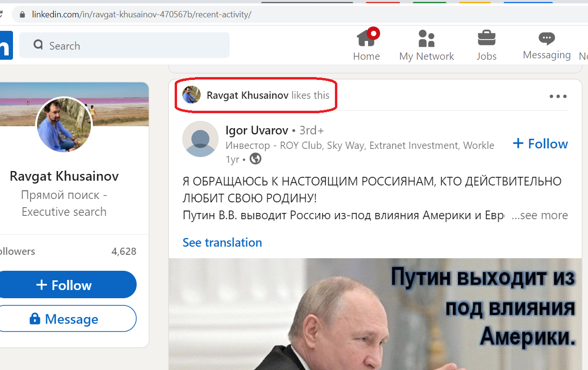Click the site lock icon in address bar
Image resolution: width=588 pixels, height=370 pixels.
pyautogui.click(x=22, y=14)
